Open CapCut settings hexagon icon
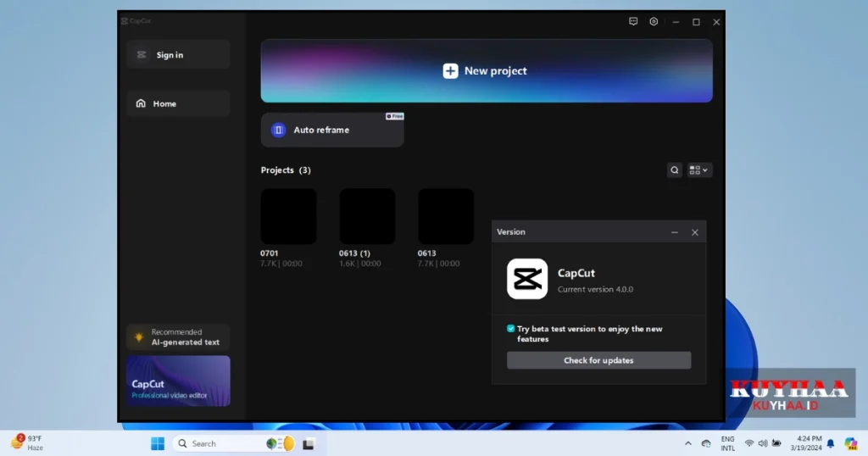 pyautogui.click(x=654, y=22)
